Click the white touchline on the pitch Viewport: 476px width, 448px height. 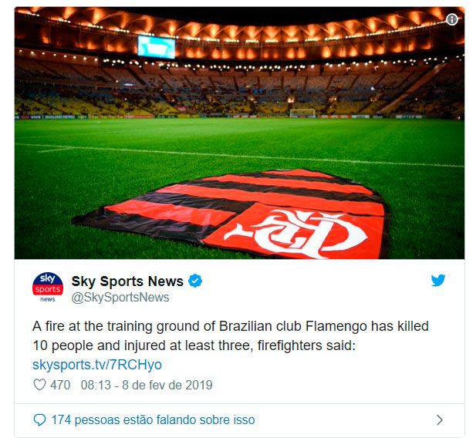pos(239,155)
